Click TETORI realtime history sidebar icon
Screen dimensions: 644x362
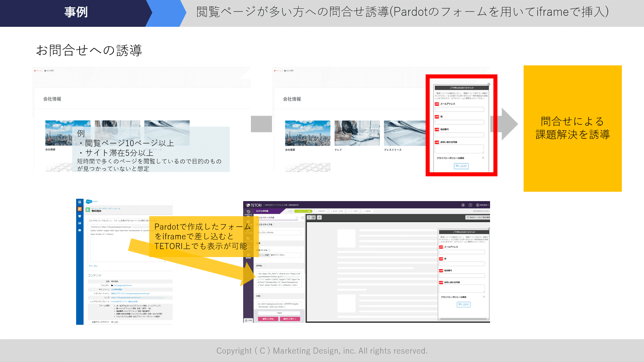pyautogui.click(x=248, y=213)
